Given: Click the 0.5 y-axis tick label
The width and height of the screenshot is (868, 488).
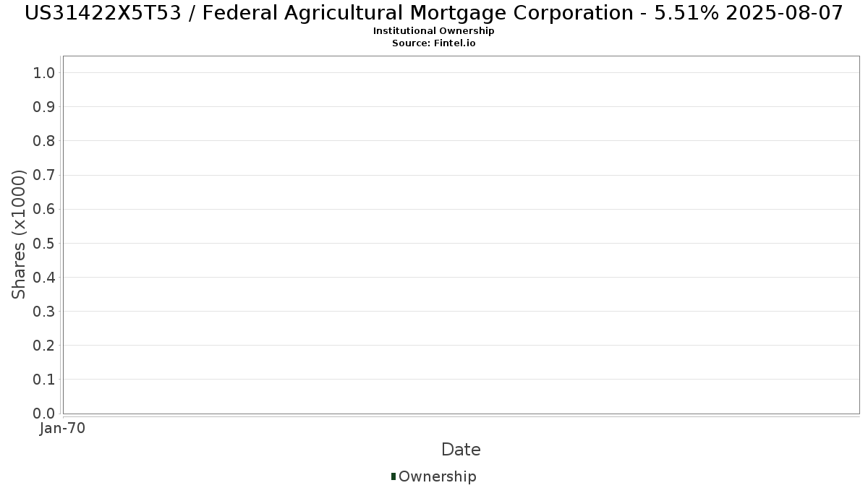Looking at the screenshot, I should [44, 243].
